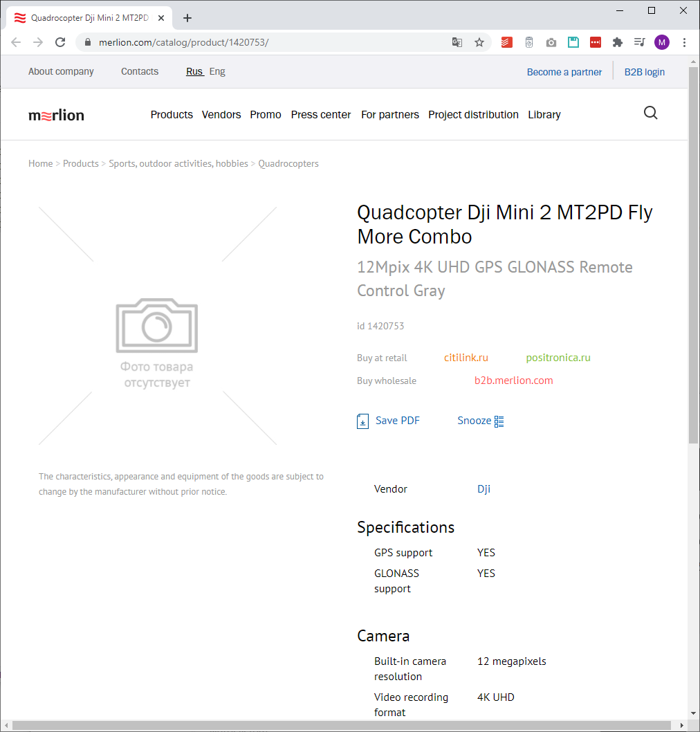Click horizontal scrollbar right arrow
The width and height of the screenshot is (700, 732).
pos(682,726)
